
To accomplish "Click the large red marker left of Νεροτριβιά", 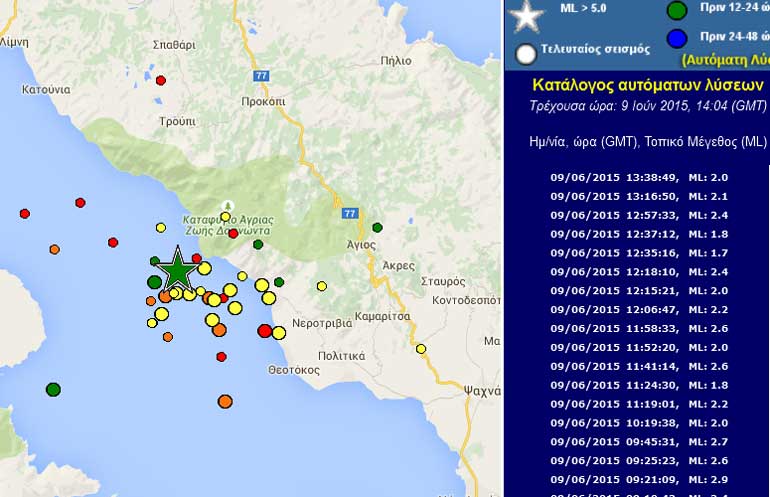I will tap(265, 331).
